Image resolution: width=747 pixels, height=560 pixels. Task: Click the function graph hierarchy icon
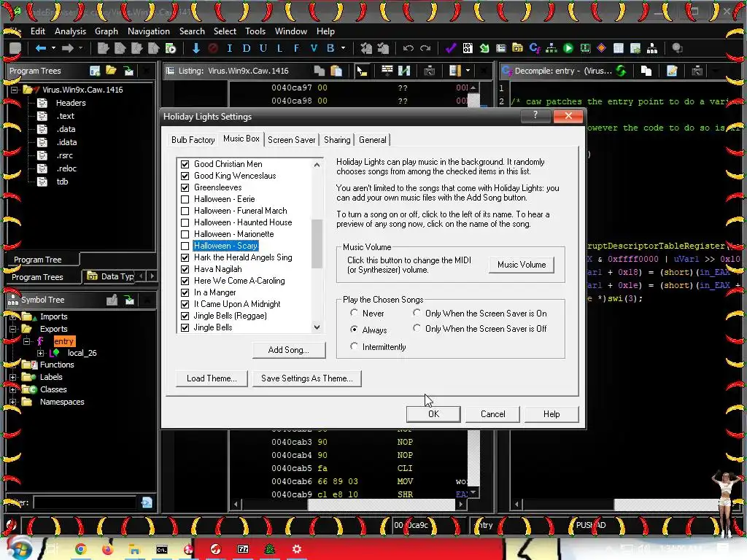coord(551,48)
